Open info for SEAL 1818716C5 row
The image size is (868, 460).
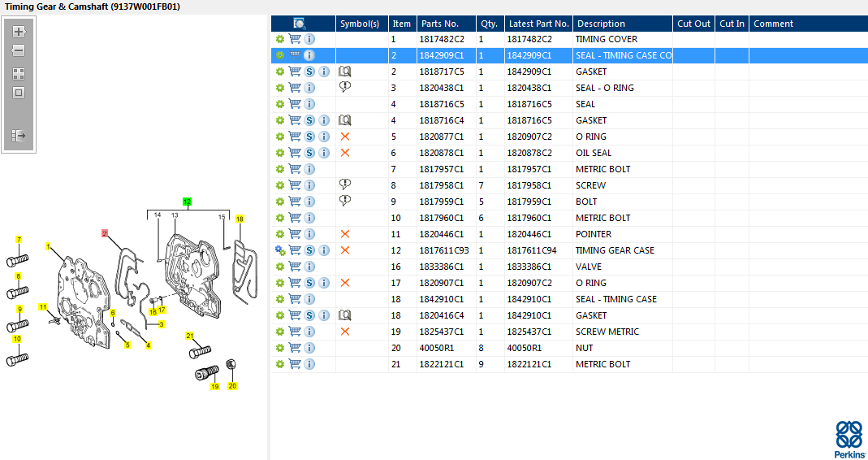[309, 104]
